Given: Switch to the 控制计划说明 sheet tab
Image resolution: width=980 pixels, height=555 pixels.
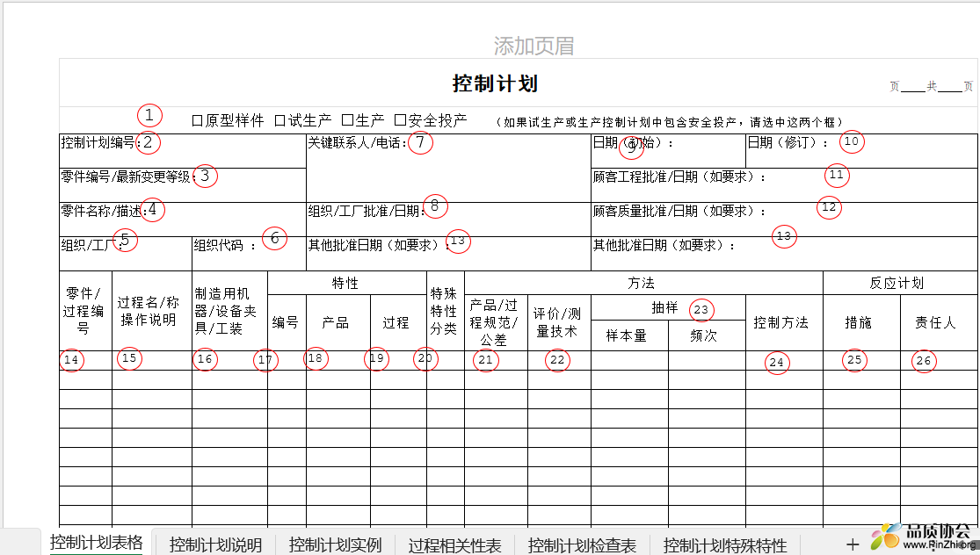Looking at the screenshot, I should click(215, 545).
